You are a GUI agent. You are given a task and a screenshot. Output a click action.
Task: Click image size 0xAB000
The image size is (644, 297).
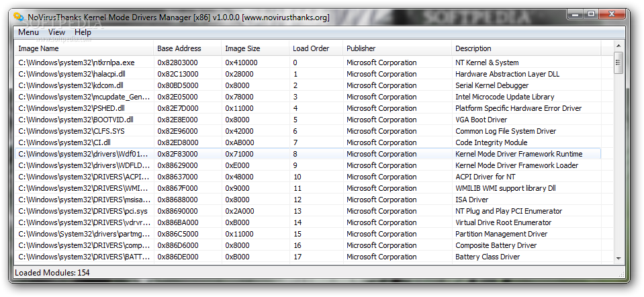coord(240,142)
